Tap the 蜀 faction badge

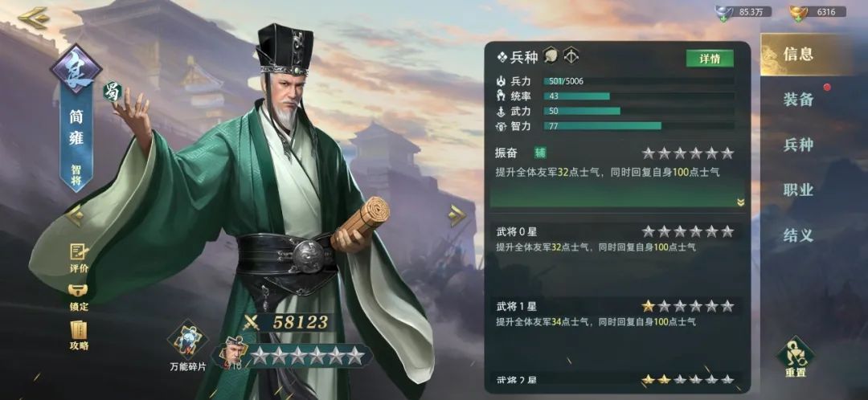point(113,92)
